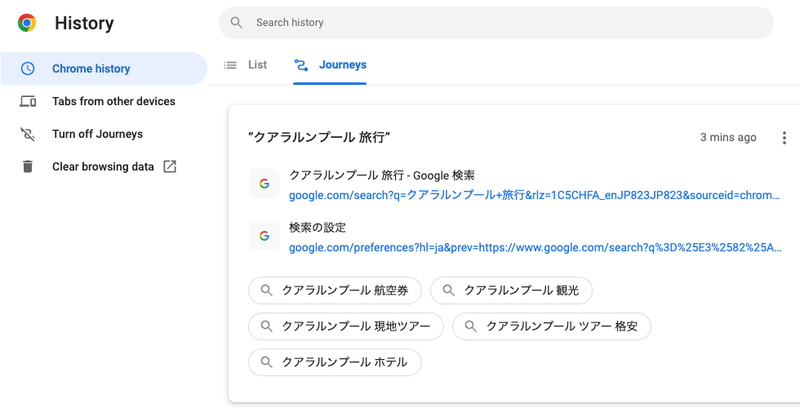Screen dimensions: 800x408
Task: Click the Chrome logo icon
Action: click(27, 23)
